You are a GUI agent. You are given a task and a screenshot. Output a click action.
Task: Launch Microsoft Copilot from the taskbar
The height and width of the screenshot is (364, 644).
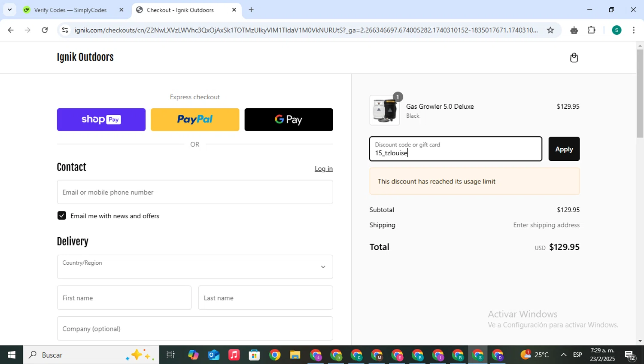(x=193, y=355)
